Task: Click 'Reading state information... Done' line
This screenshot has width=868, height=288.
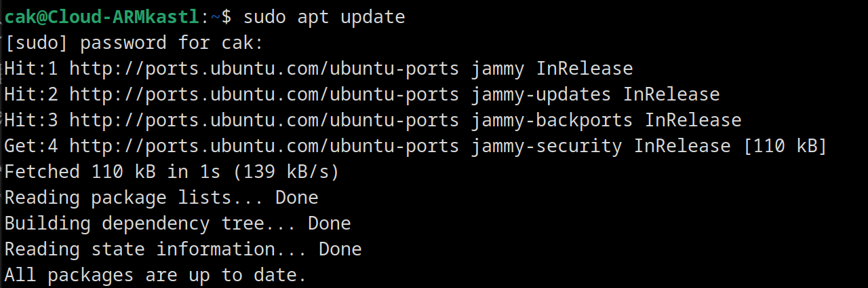Action: [x=183, y=249]
